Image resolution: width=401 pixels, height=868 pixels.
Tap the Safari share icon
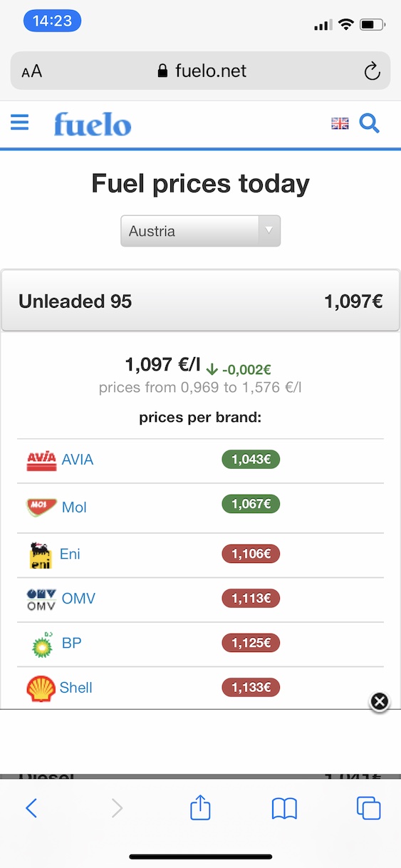pyautogui.click(x=201, y=807)
